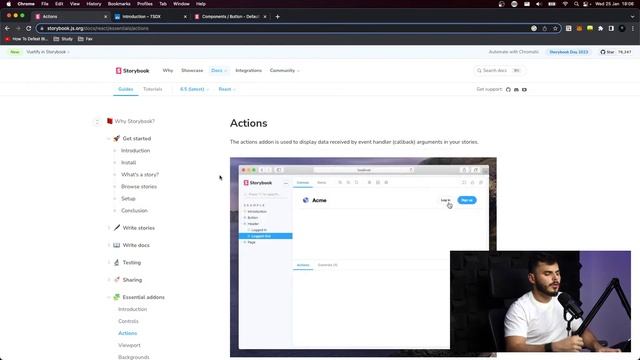The image size is (640, 360).
Task: Open the Community dropdown in navigation
Action: click(x=284, y=71)
